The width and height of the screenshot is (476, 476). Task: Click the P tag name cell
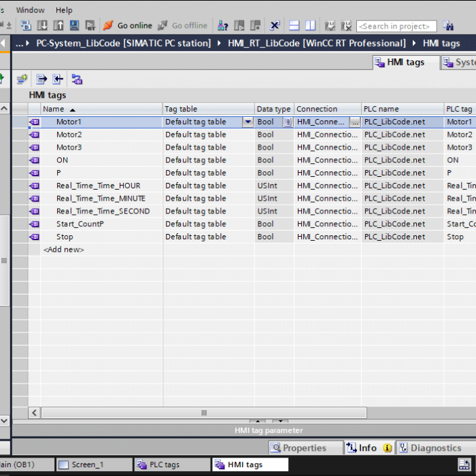tap(101, 173)
